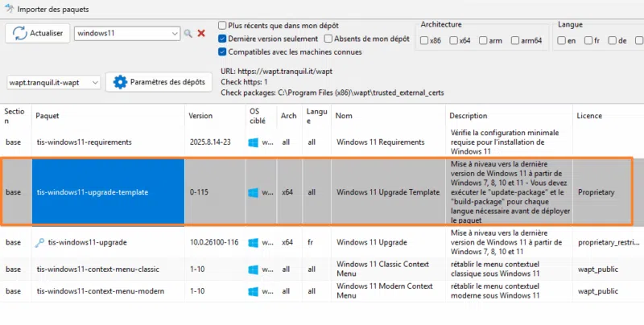Sort by the Section column header

click(15, 116)
